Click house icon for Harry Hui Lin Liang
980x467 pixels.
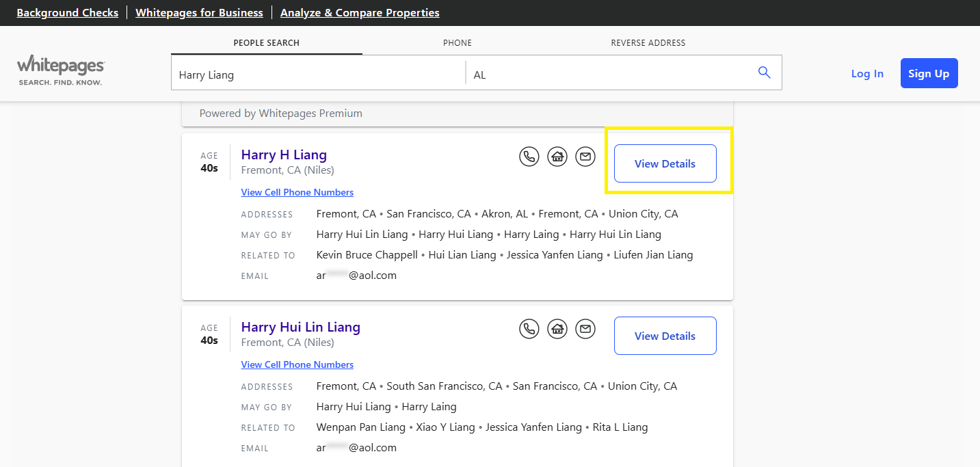pos(557,330)
